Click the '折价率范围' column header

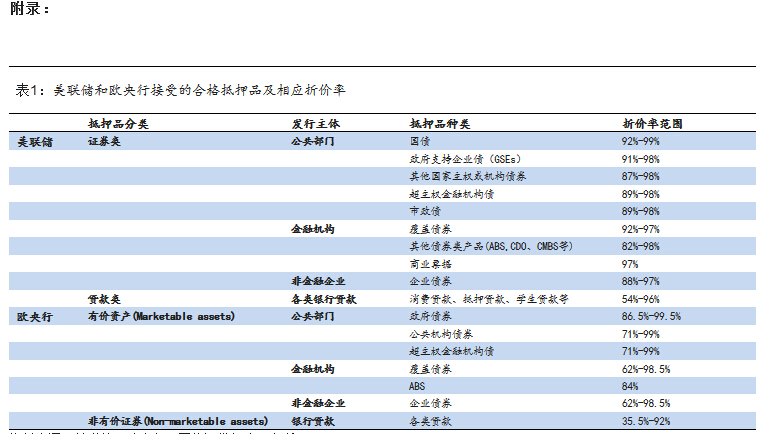click(652, 124)
